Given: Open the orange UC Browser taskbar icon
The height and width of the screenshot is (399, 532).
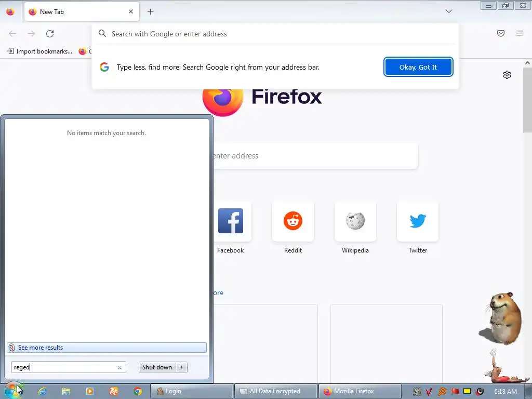Looking at the screenshot, I should [114, 391].
